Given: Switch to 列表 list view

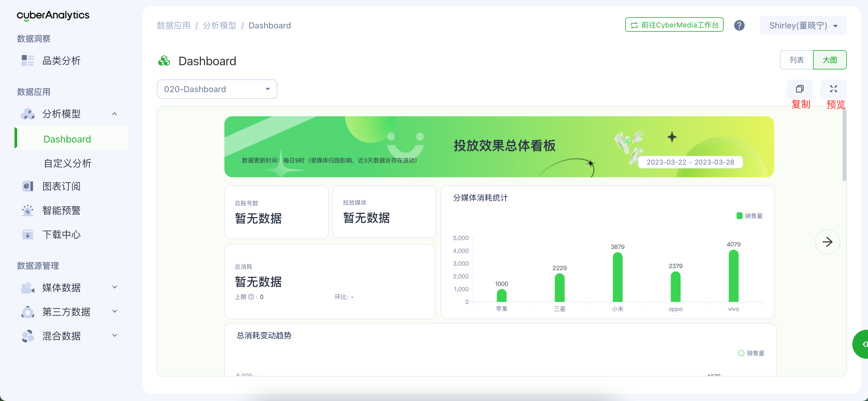Looking at the screenshot, I should point(796,60).
